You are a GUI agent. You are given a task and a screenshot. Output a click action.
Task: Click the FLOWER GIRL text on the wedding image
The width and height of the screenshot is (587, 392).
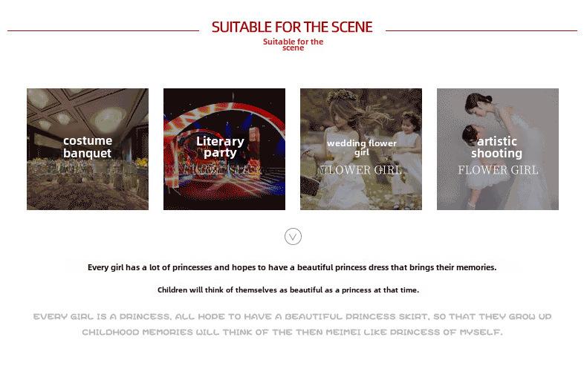361,170
